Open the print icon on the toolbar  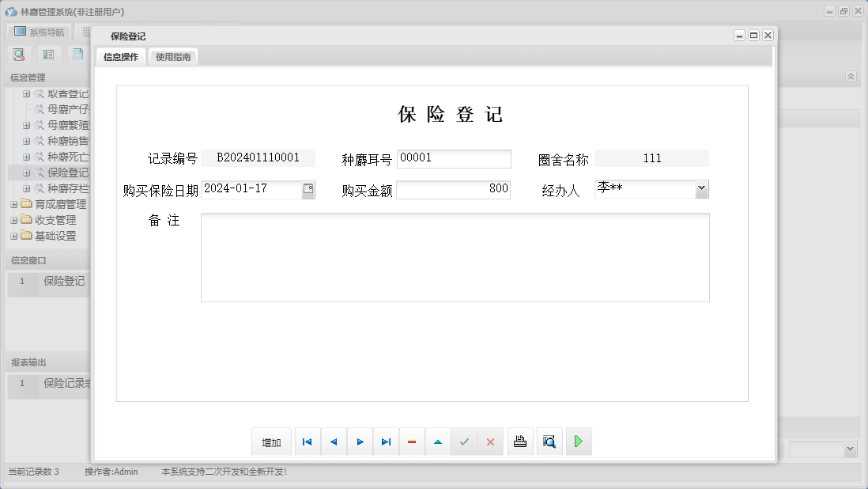pyautogui.click(x=519, y=442)
